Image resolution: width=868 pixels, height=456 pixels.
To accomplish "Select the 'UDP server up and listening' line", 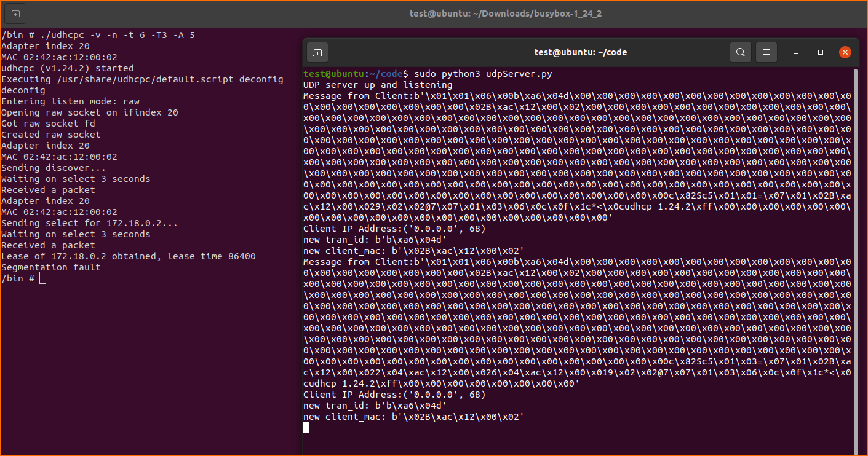I will pos(378,85).
